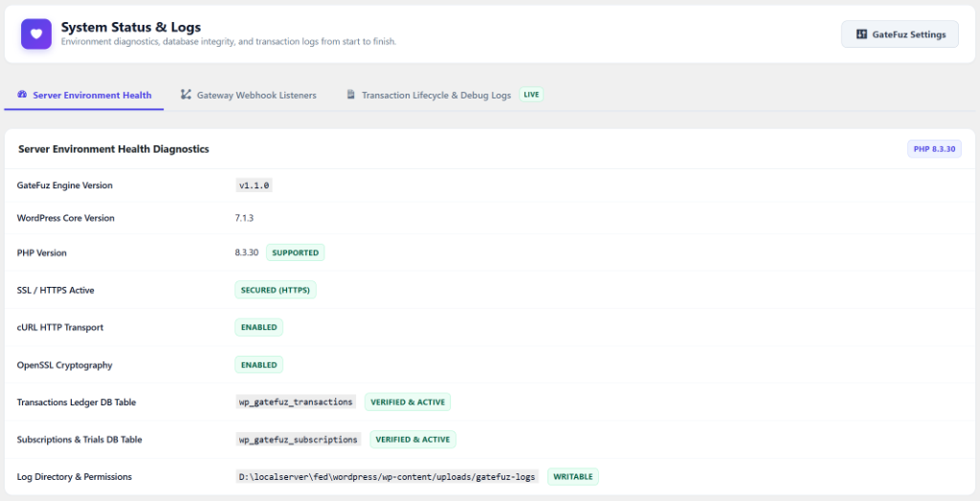This screenshot has height=501, width=980.
Task: Click the System Status & Logs title
Action: pos(130,27)
